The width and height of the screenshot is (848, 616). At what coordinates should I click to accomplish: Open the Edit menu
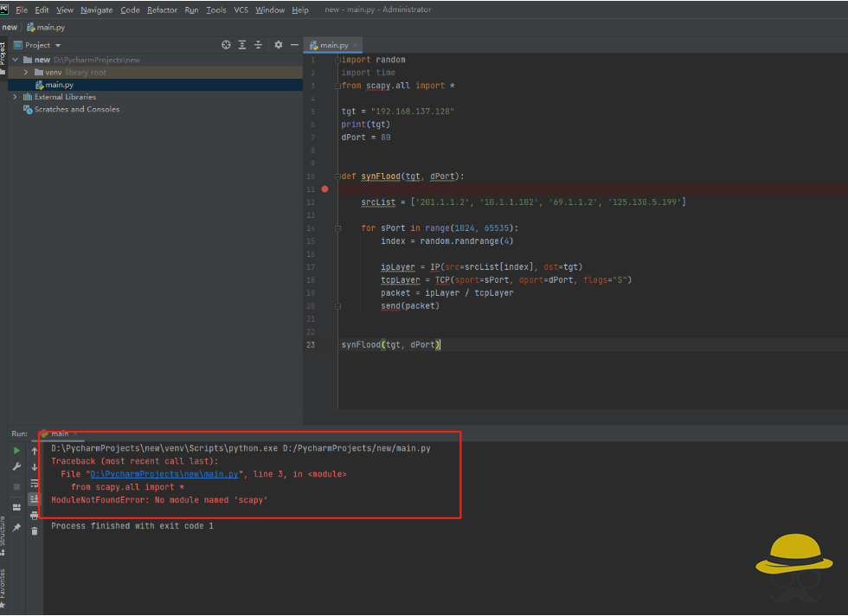[x=42, y=10]
